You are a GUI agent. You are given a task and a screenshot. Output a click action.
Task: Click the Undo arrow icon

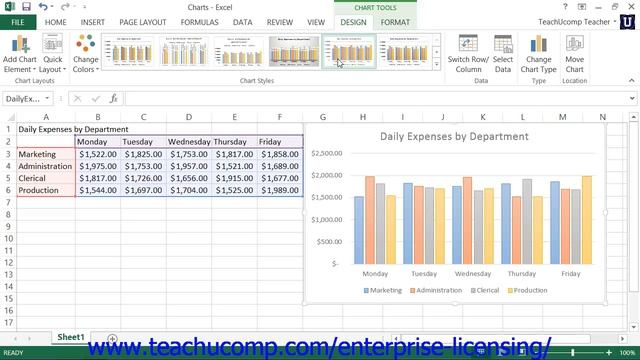[43, 7]
